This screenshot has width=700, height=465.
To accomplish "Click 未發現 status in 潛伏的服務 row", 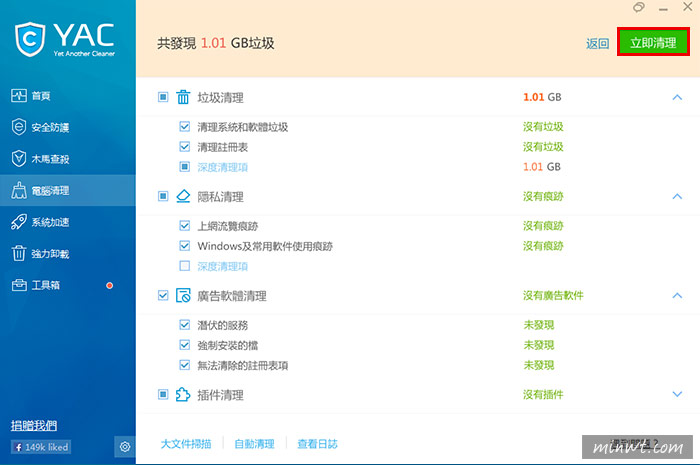I will [x=539, y=325].
